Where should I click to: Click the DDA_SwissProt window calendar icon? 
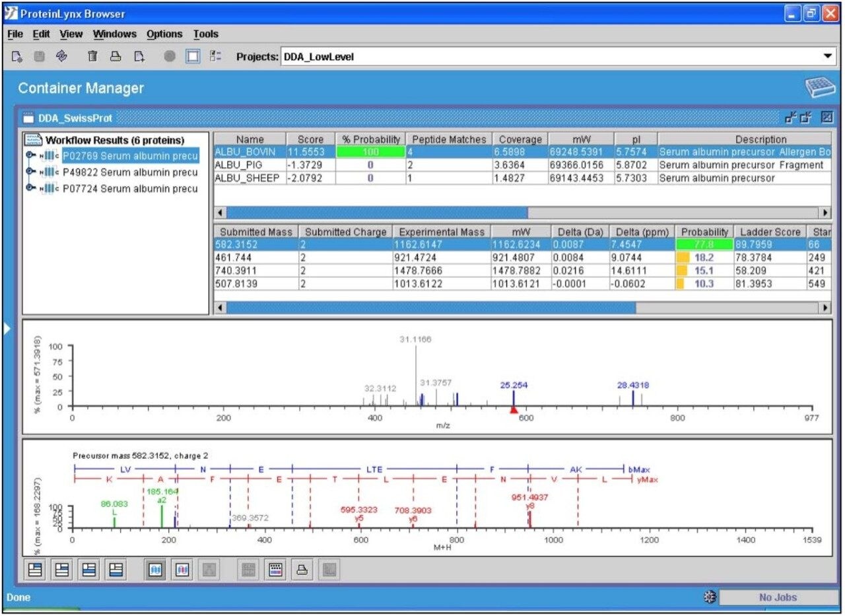pyautogui.click(x=28, y=118)
